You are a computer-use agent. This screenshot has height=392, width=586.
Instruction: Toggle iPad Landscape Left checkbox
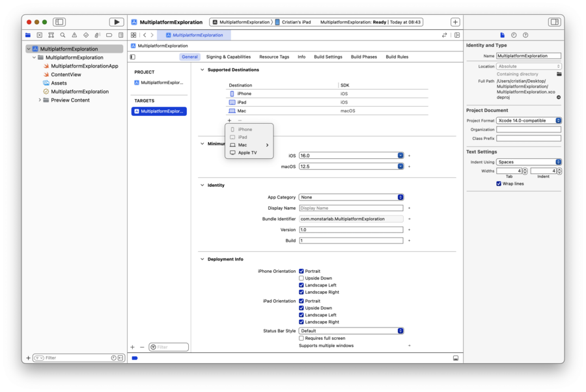coord(301,315)
